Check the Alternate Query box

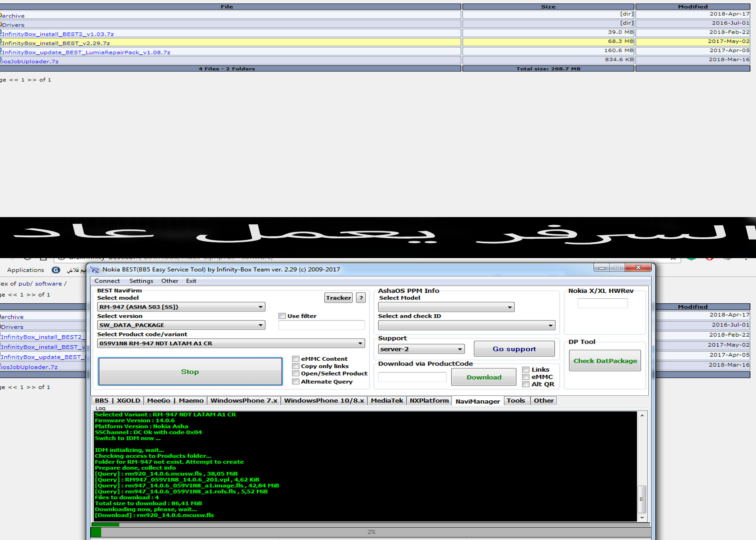[x=296, y=382]
